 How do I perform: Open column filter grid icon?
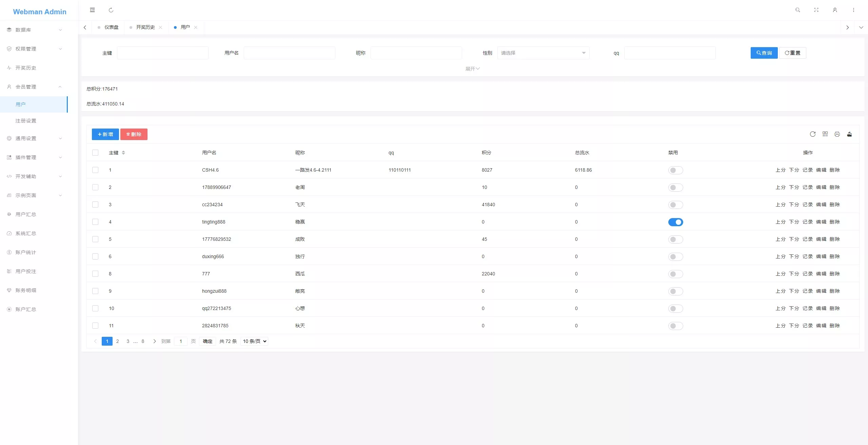[x=825, y=134]
